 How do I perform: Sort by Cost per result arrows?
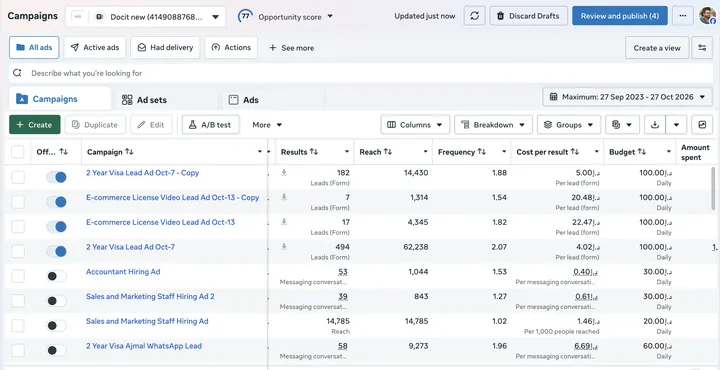tap(575, 152)
